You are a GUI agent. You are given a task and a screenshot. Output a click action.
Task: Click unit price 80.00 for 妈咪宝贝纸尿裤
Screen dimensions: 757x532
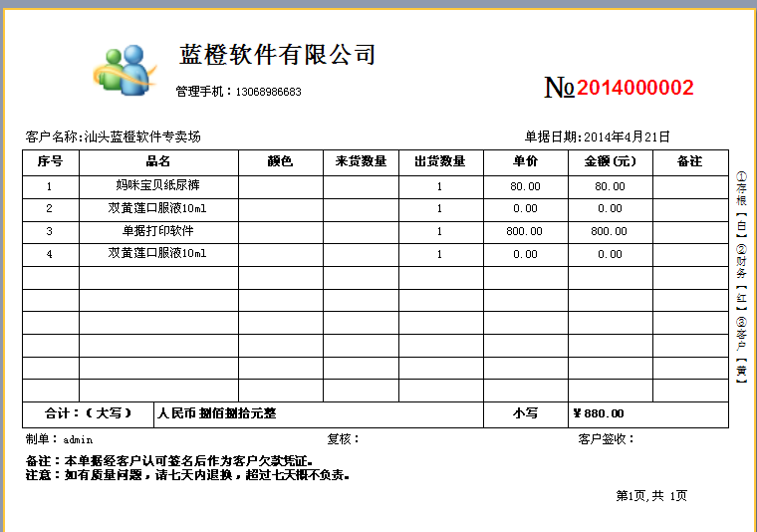click(x=525, y=187)
